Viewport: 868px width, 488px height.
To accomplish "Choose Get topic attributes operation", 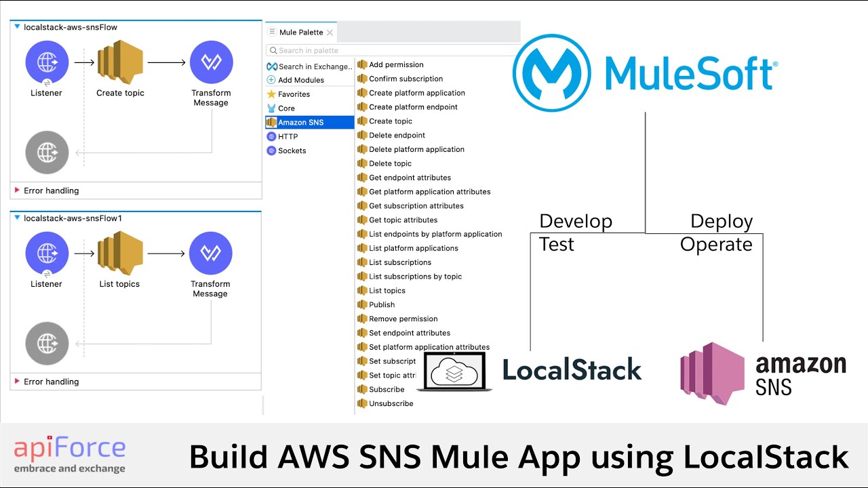I will (397, 220).
